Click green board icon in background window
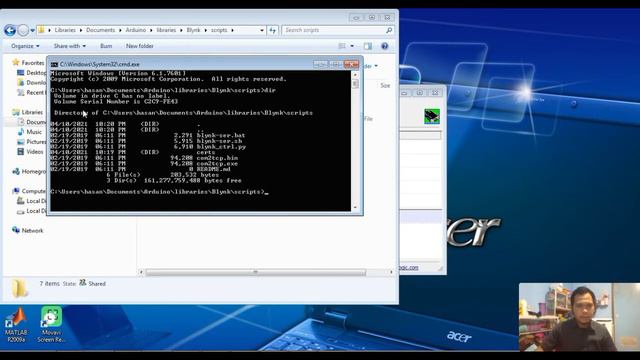This screenshot has height=360, width=640. [x=432, y=116]
